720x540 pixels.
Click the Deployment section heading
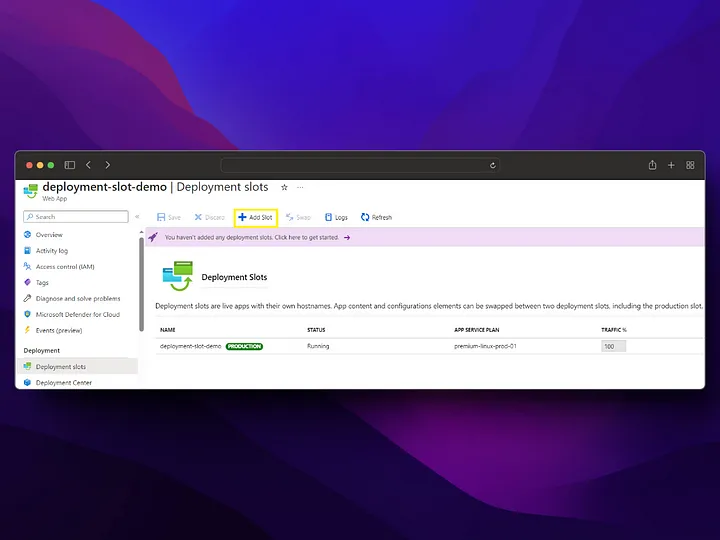click(42, 350)
